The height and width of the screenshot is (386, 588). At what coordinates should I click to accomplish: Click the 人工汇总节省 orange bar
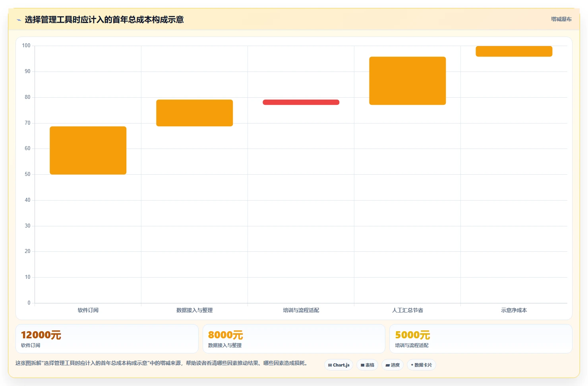click(x=408, y=81)
